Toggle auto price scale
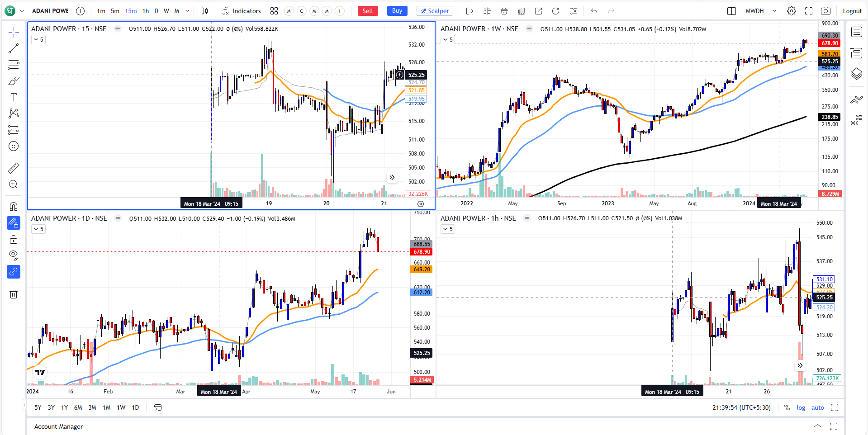The image size is (868, 435). (x=818, y=407)
